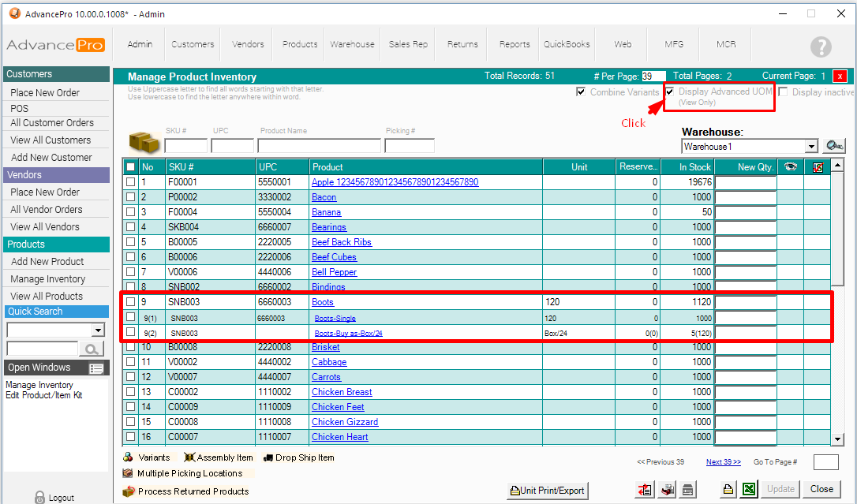Click the Unit Print/Export button

click(548, 491)
